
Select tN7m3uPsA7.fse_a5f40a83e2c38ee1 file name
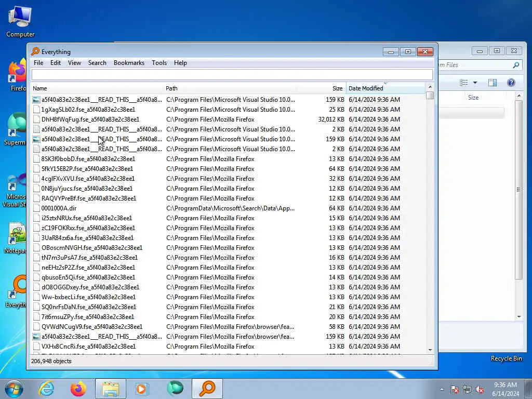pos(89,258)
